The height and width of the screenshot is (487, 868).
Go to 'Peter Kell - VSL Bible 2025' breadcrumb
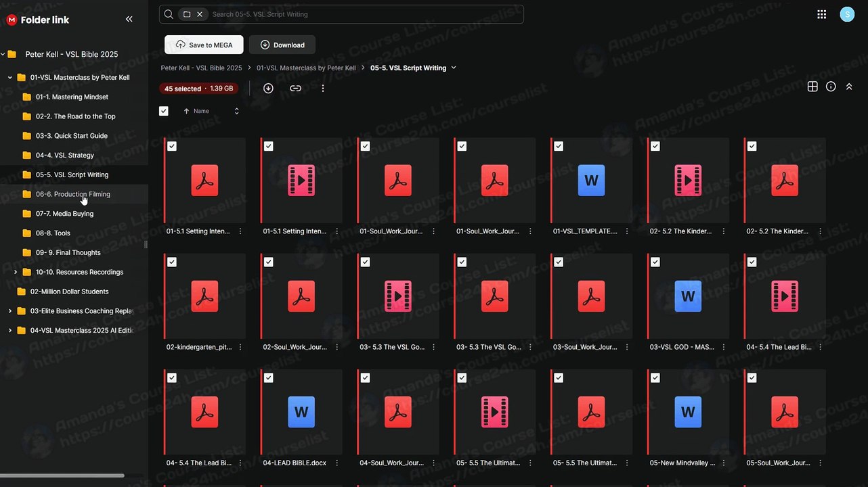[x=201, y=68]
